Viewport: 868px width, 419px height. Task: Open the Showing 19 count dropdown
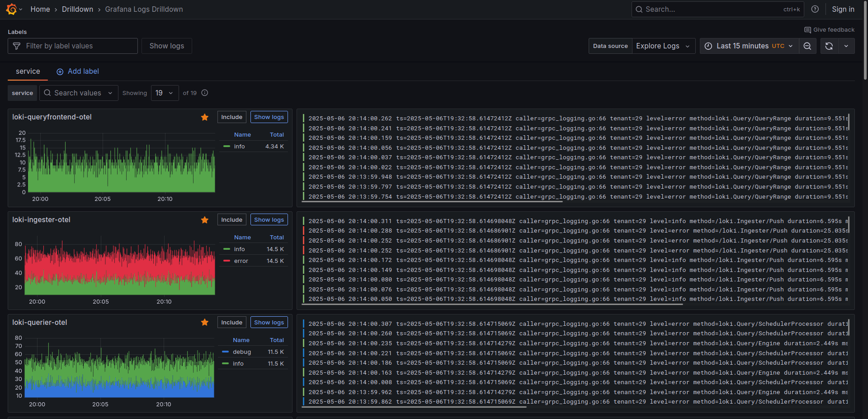[165, 93]
